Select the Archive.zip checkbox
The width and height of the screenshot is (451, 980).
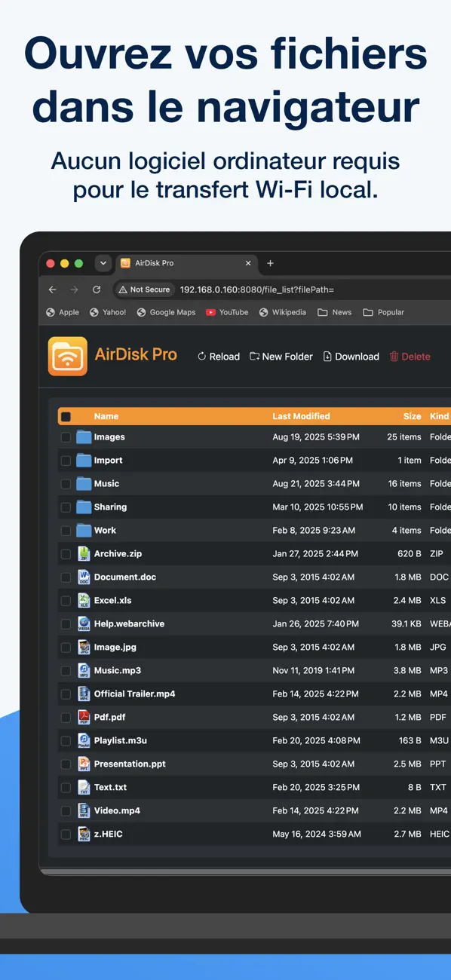coord(66,554)
